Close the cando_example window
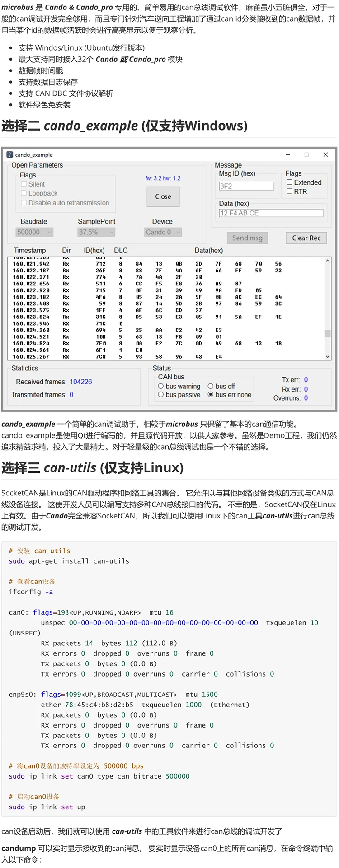 coord(325,154)
